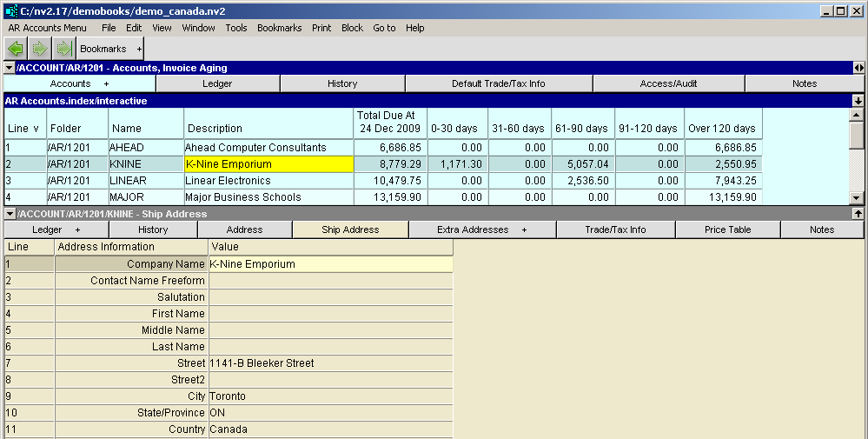The image size is (868, 439).
Task: Switch to the Default Trade/Tax Info tab
Action: coord(498,83)
